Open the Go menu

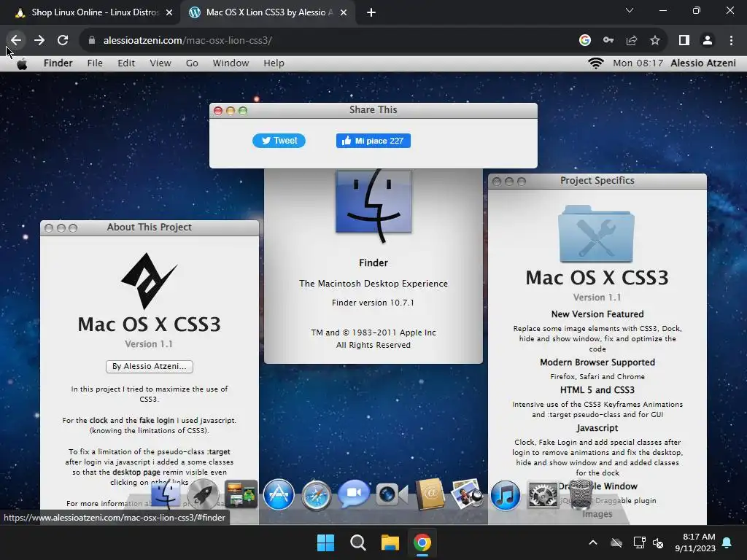click(x=192, y=63)
